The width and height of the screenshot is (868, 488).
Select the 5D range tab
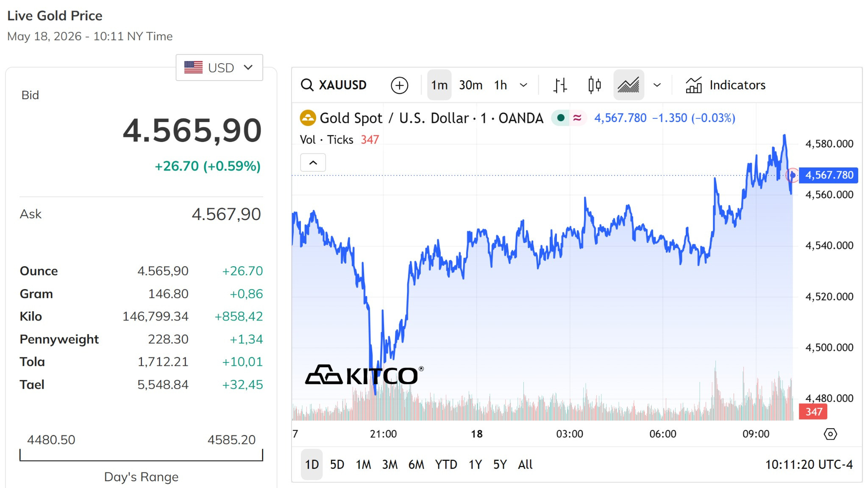click(x=337, y=465)
